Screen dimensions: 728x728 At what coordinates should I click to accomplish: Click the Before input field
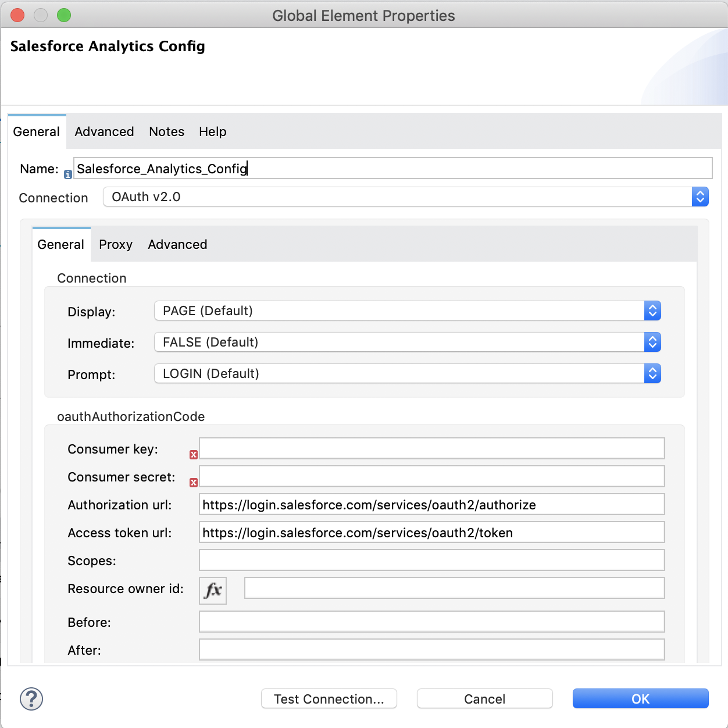431,621
